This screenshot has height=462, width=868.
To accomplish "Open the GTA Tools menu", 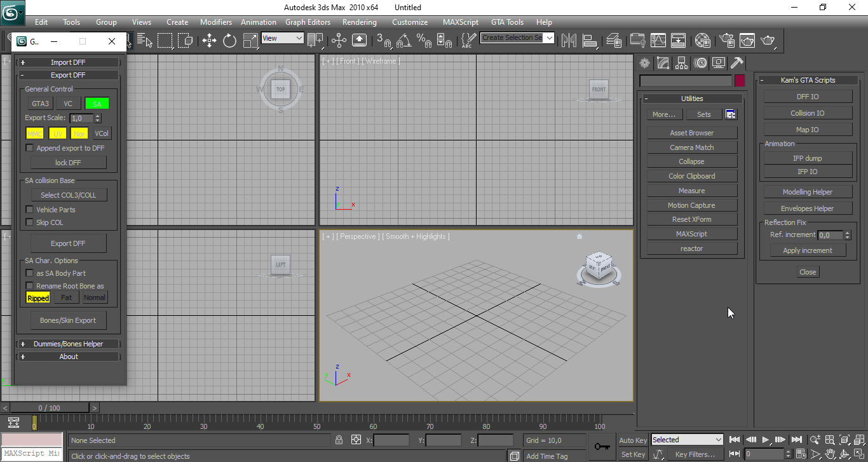I will pos(507,22).
